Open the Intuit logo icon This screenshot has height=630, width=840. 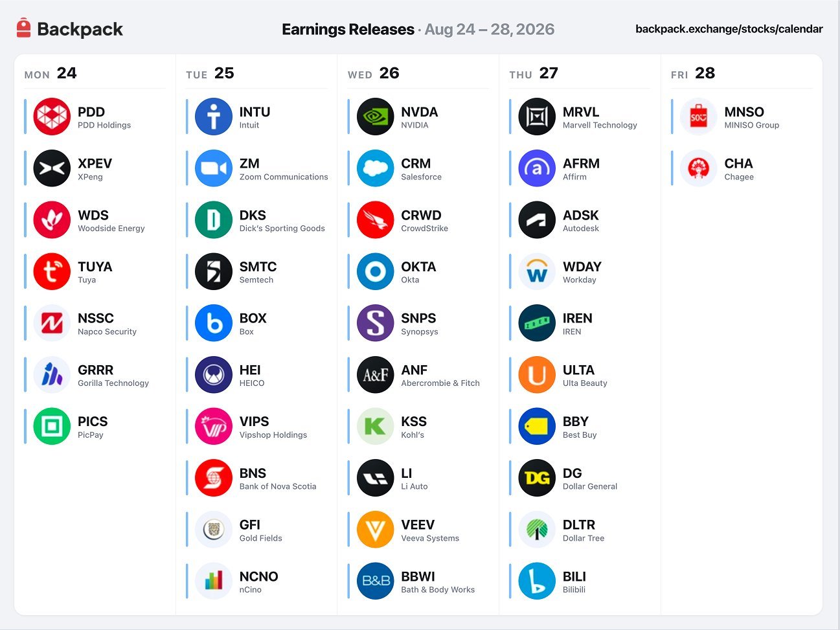(x=214, y=117)
